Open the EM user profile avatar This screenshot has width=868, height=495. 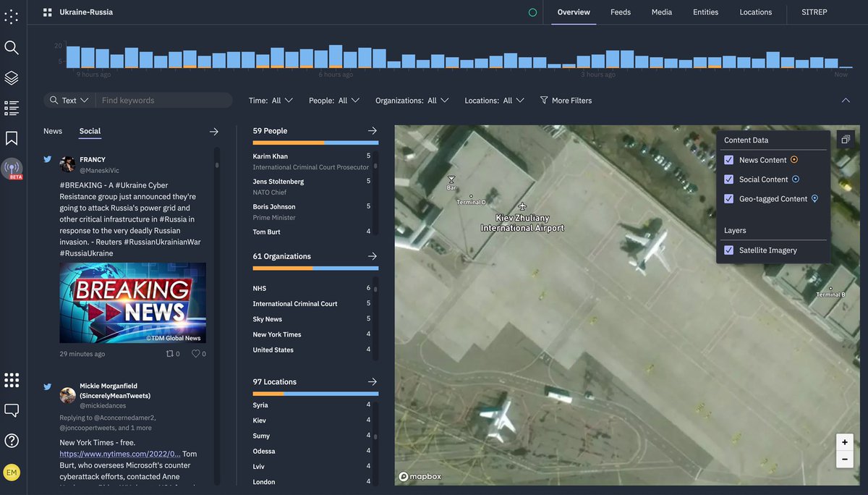click(x=12, y=473)
